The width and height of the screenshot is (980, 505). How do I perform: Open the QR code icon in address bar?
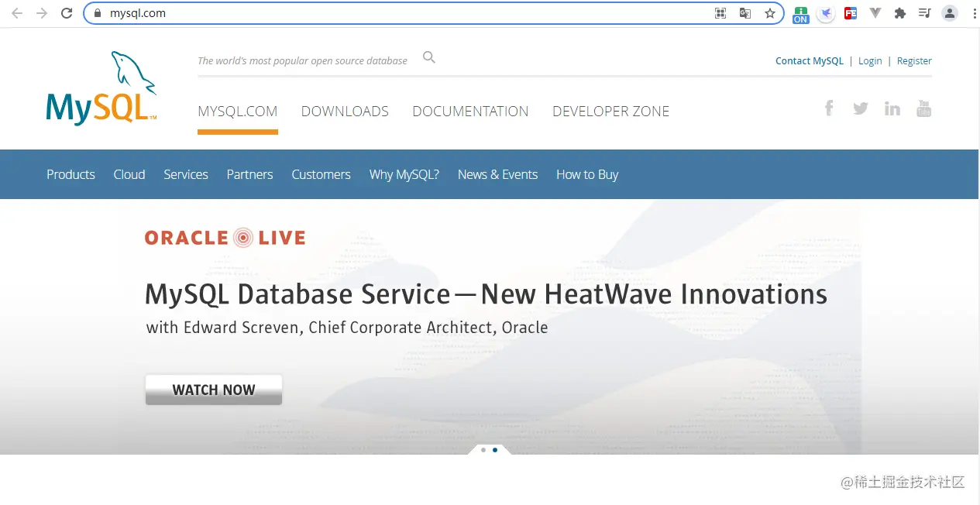pyautogui.click(x=720, y=13)
